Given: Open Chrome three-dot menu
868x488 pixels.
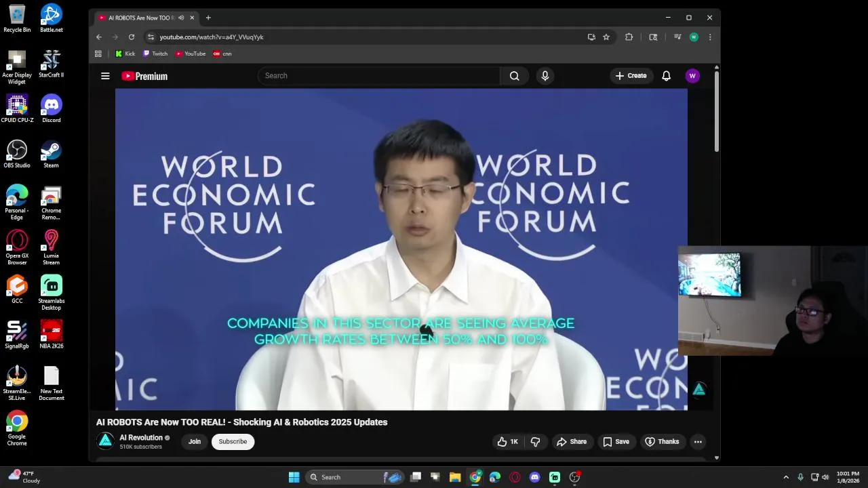Looking at the screenshot, I should (x=710, y=37).
